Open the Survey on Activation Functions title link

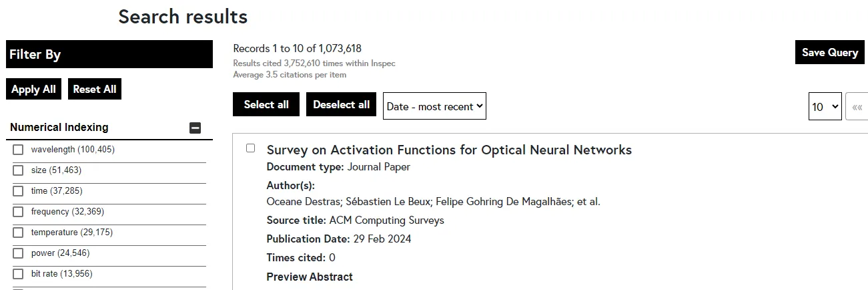pos(448,150)
